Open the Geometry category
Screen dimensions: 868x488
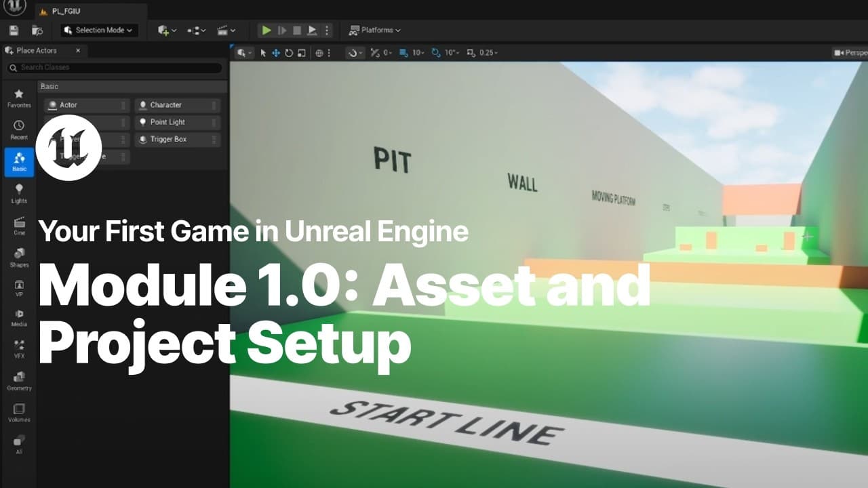[x=19, y=381]
